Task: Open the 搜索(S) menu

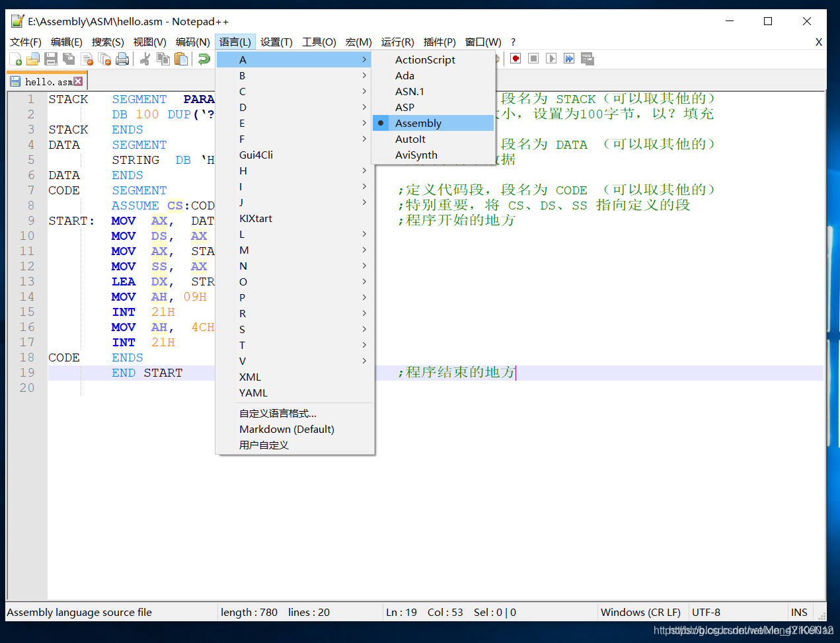Action: tap(108, 42)
